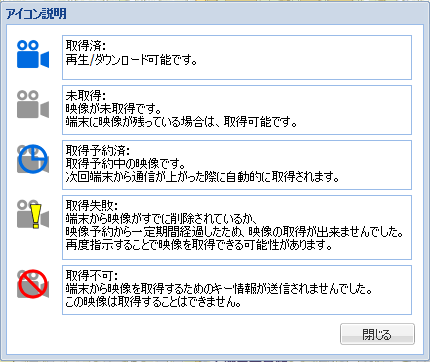Select the text 再生/ダウンロード可能です。
430x362 pixels.
[131, 60]
